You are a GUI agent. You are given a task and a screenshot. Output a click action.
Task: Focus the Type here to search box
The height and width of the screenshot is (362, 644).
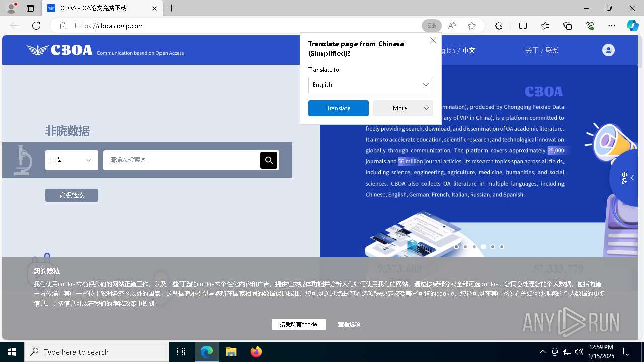[97, 352]
